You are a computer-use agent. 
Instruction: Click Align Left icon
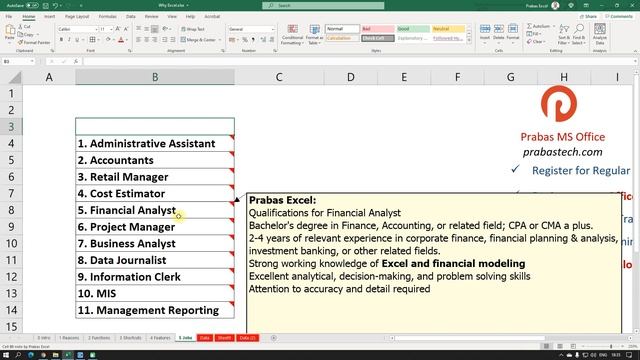click(139, 40)
